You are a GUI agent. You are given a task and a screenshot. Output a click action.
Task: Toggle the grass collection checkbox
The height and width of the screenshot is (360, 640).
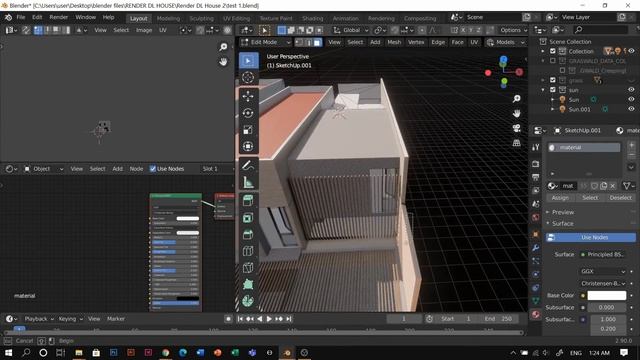coord(553,80)
